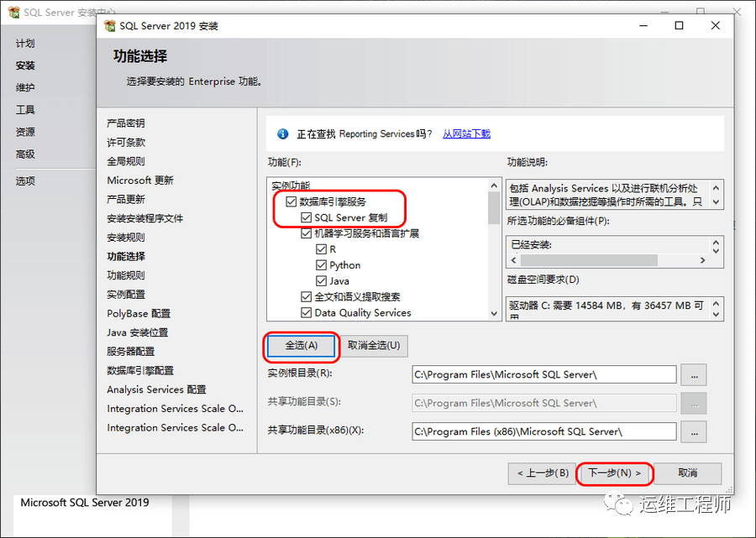Click the 安装安装程序文件 step

point(145,218)
